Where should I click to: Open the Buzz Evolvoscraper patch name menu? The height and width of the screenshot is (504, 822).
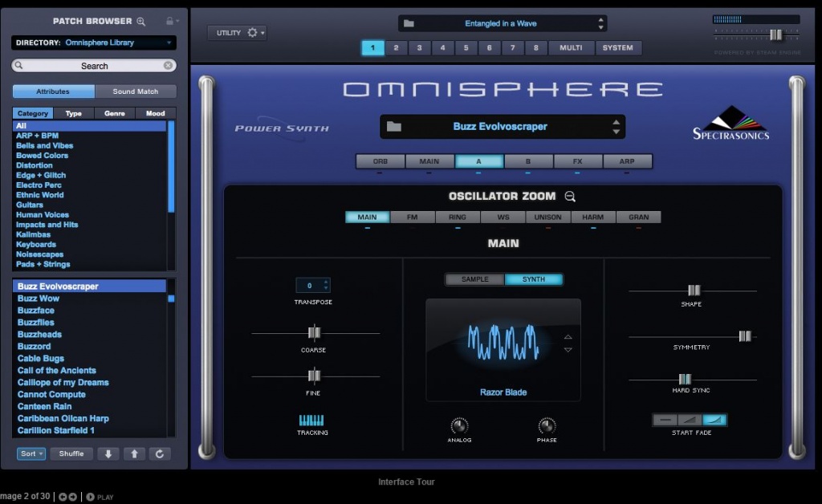coord(500,127)
